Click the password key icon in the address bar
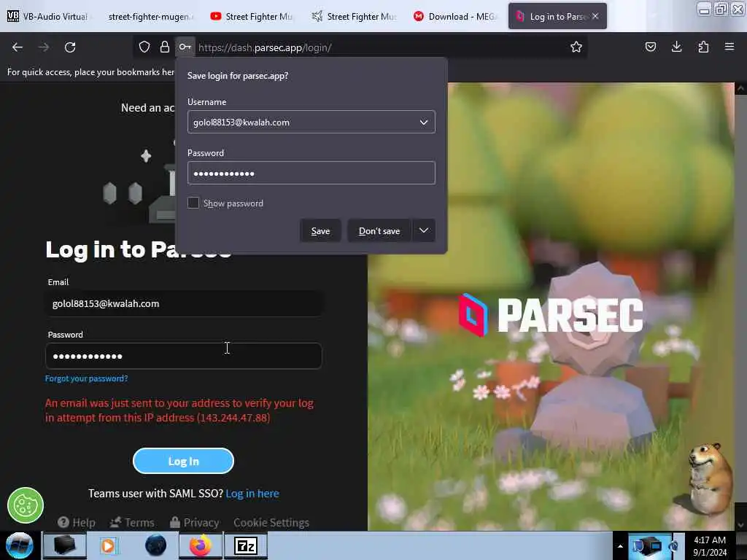 point(185,47)
